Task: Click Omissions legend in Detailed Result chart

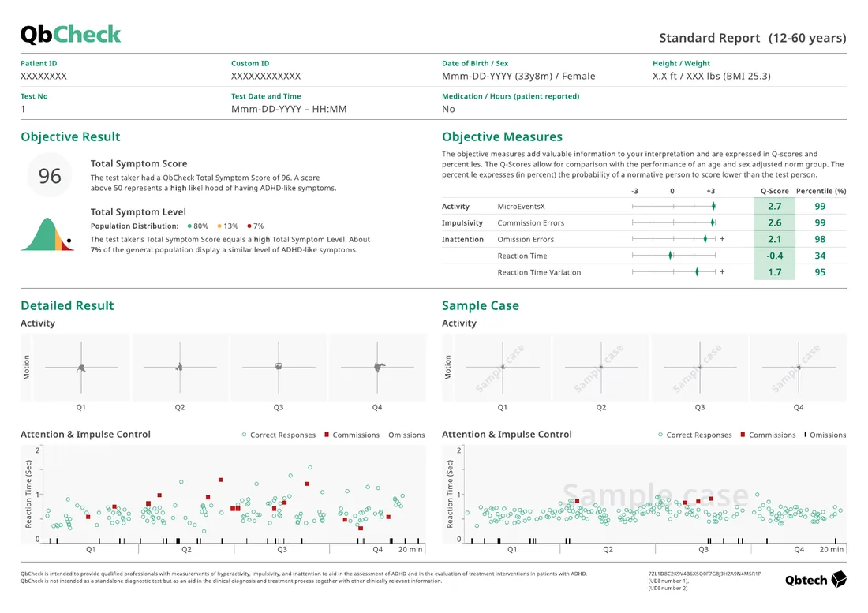Action: point(406,435)
